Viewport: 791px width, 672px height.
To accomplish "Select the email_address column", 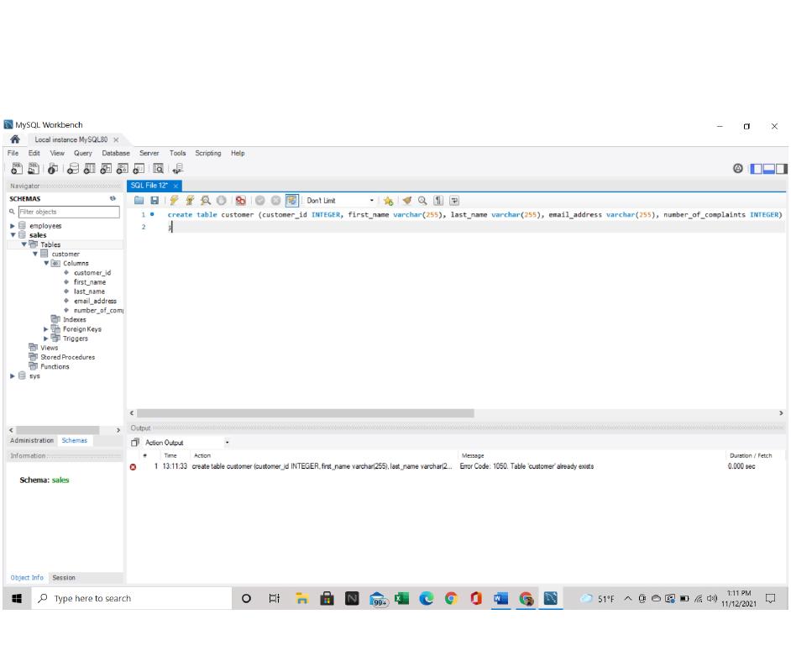I will [95, 302].
